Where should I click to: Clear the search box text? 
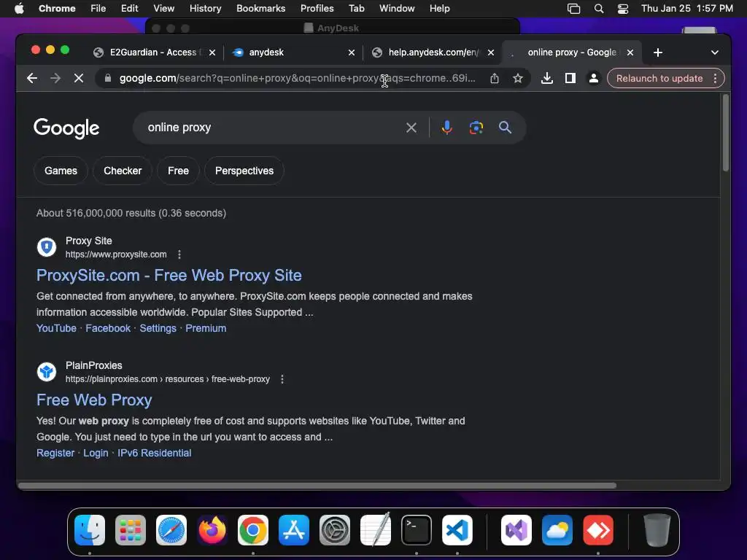point(411,128)
